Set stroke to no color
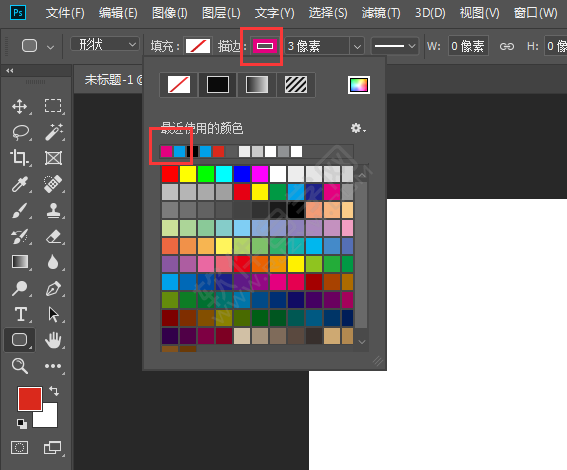567x470 pixels. coord(179,85)
